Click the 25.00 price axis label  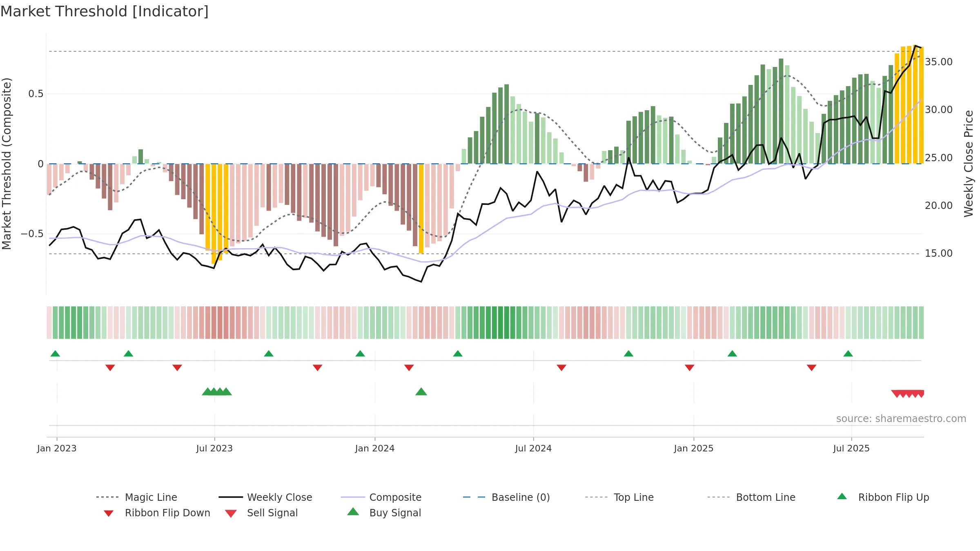[939, 158]
